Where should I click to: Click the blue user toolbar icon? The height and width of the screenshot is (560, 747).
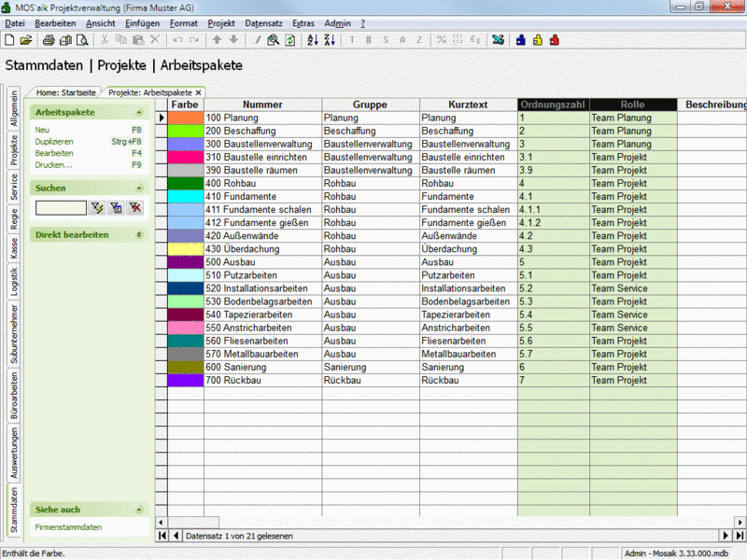point(521,40)
